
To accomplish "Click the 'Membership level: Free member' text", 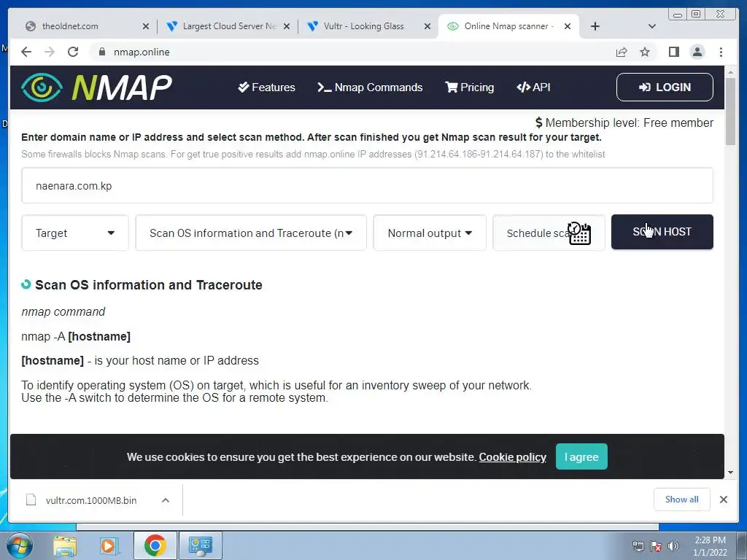I will tap(630, 122).
